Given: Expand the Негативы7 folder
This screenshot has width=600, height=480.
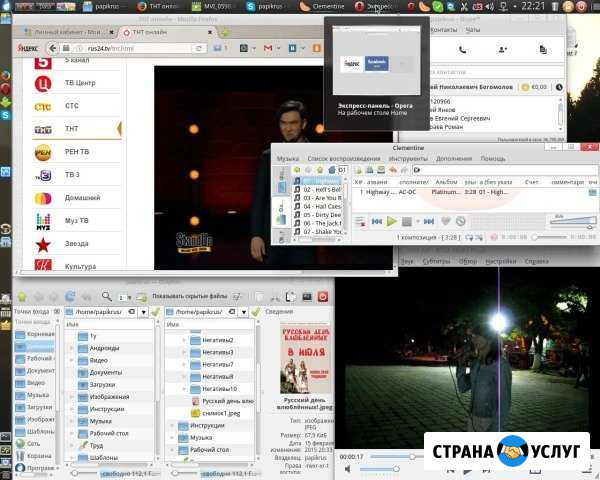Looking at the screenshot, I should coord(184,364).
